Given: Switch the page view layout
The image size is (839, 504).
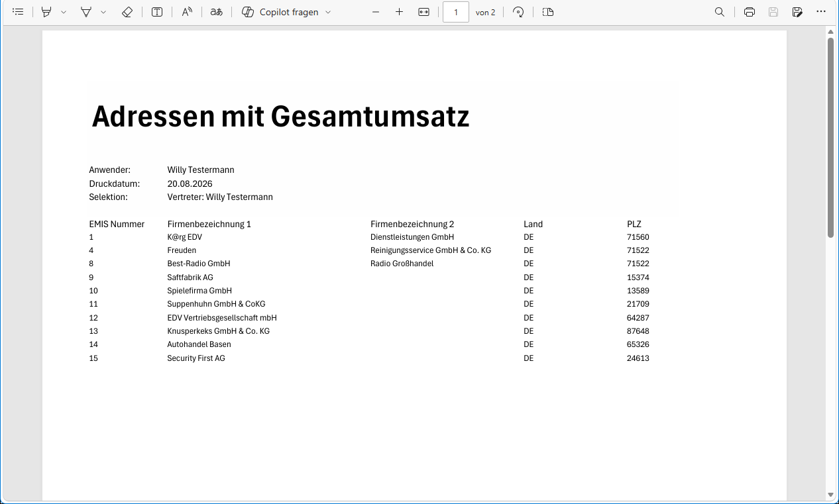Looking at the screenshot, I should pyautogui.click(x=548, y=12).
